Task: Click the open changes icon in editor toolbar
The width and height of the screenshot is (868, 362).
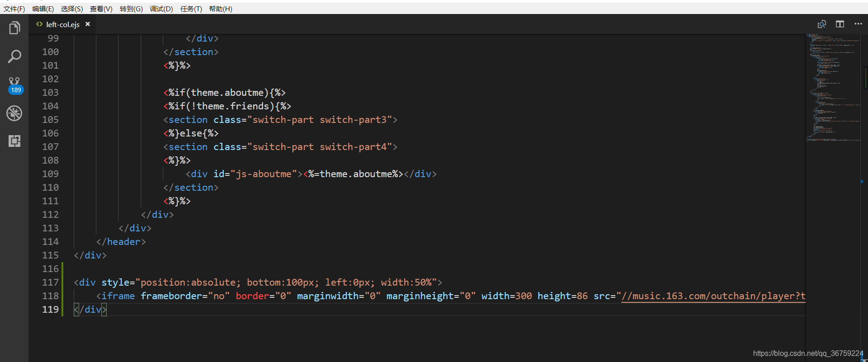Action: coord(822,24)
